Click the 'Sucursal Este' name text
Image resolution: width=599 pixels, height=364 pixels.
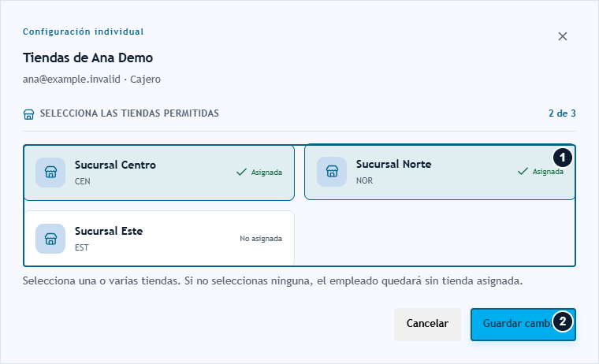coord(109,231)
